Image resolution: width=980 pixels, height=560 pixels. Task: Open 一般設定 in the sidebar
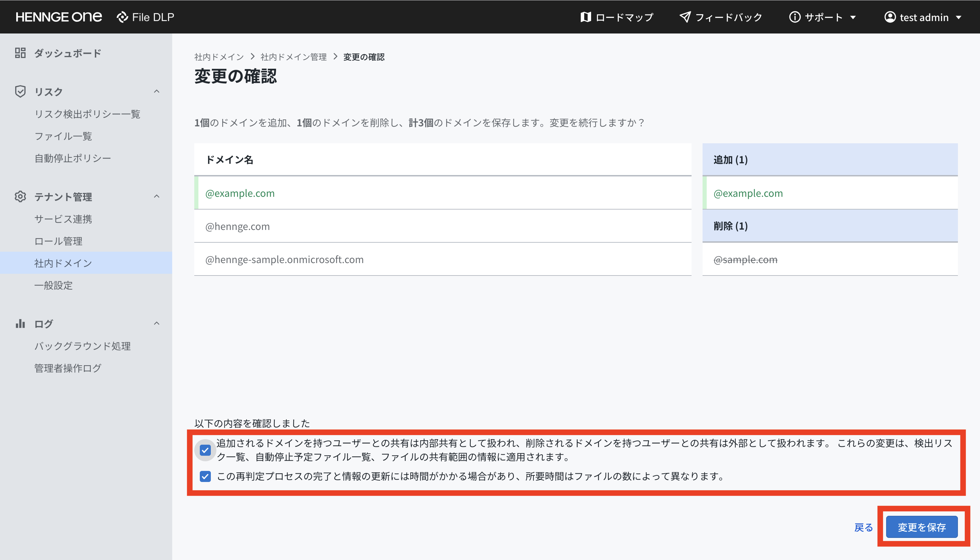click(53, 286)
